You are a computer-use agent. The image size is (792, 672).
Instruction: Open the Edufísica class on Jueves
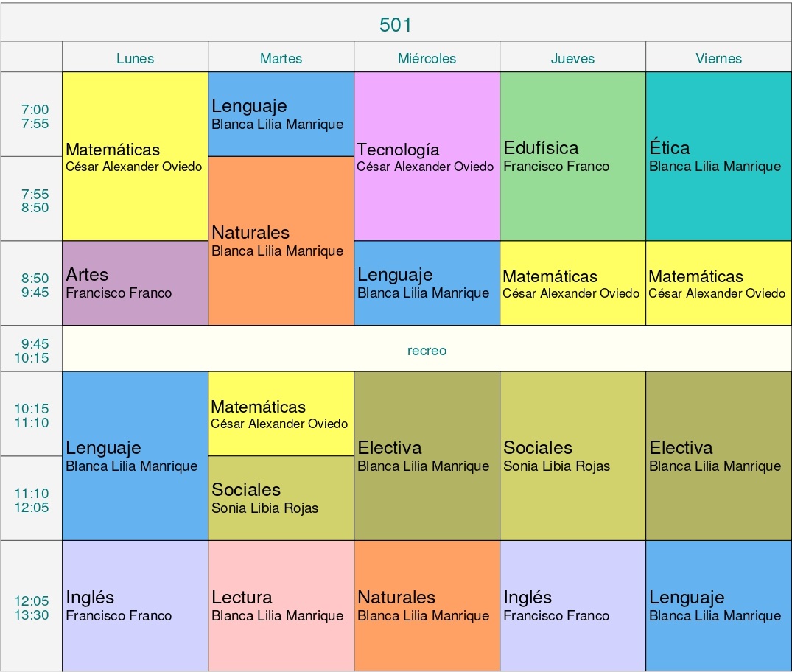coord(572,157)
